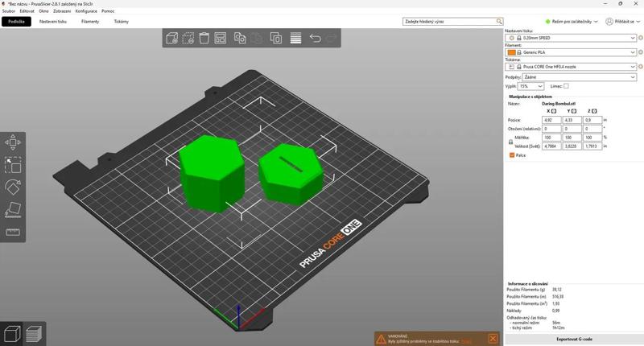
Task: Open the Podpěry supports dropdown
Action: point(580,77)
